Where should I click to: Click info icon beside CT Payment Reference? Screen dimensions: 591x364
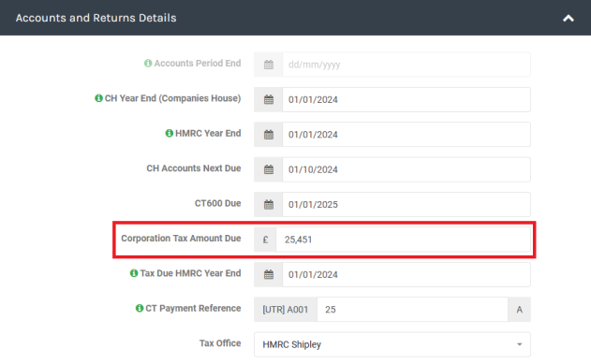140,308
